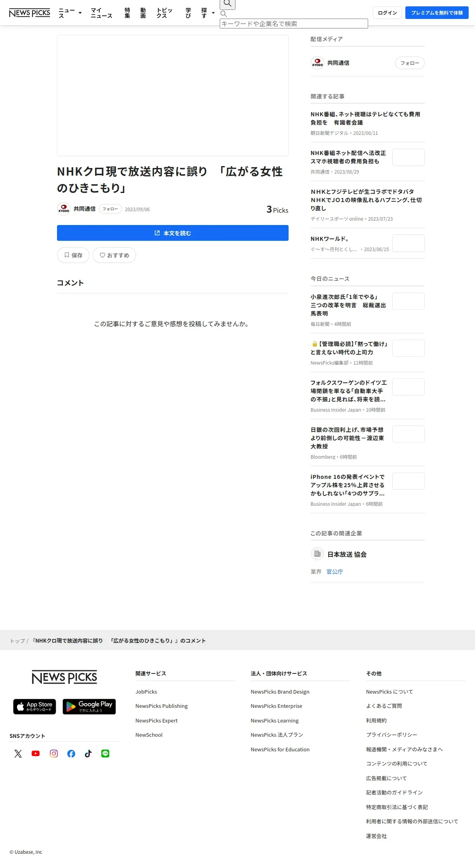This screenshot has height=868, width=475.
Task: Open 学び in the top navigation
Action: 188,13
